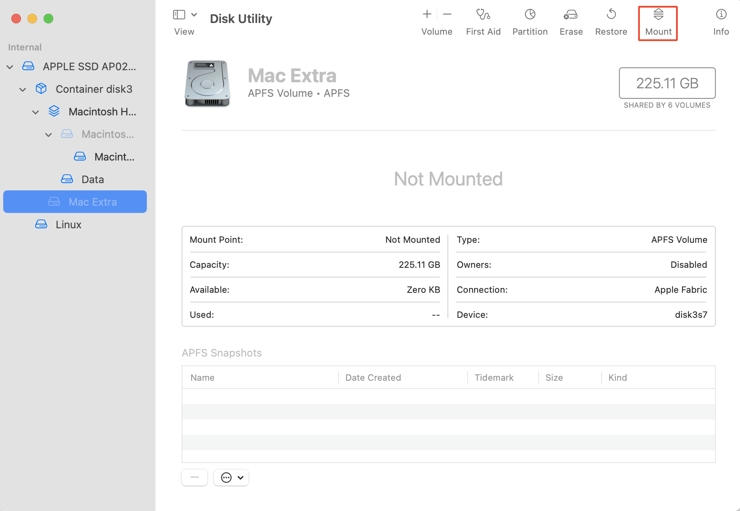Select Container disk3 in sidebar
Screen dimensions: 740x511
click(94, 89)
